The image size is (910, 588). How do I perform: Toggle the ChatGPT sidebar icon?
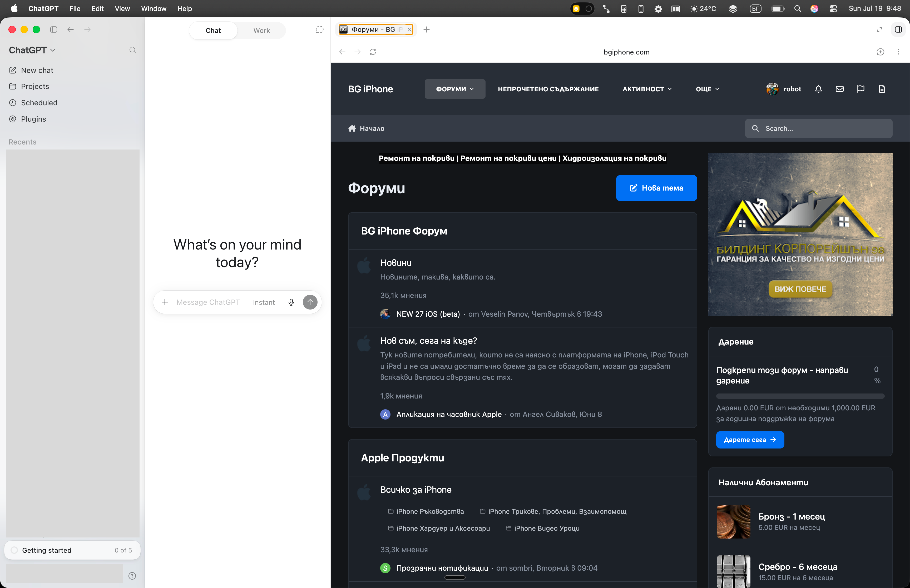point(54,29)
